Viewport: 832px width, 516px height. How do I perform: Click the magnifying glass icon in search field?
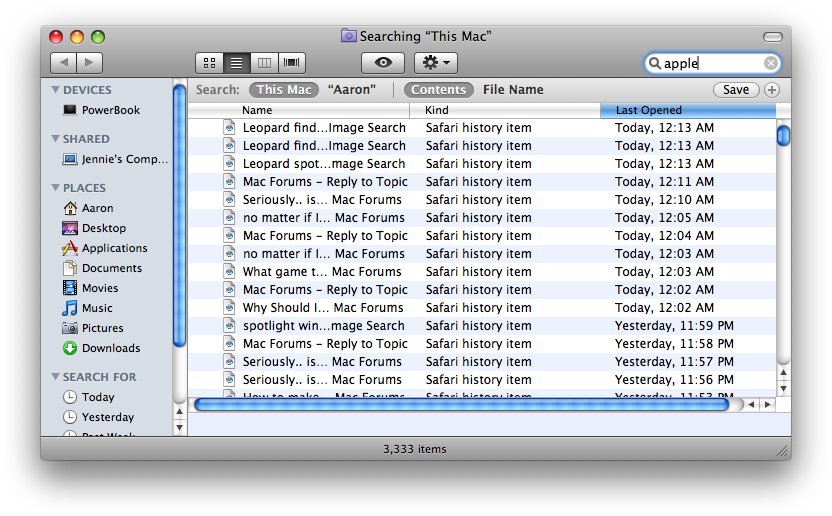tap(655, 63)
